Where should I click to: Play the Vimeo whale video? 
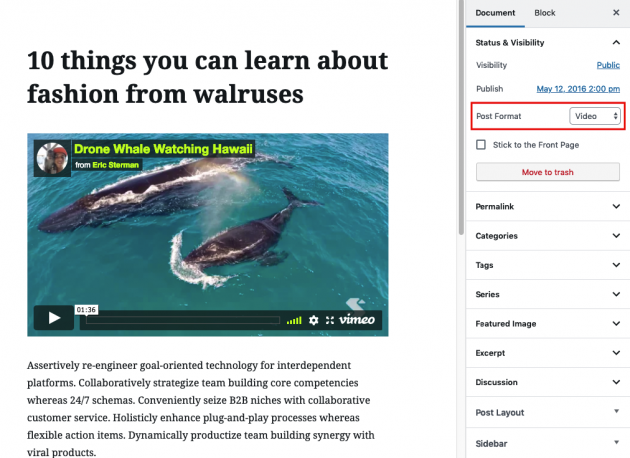54,318
